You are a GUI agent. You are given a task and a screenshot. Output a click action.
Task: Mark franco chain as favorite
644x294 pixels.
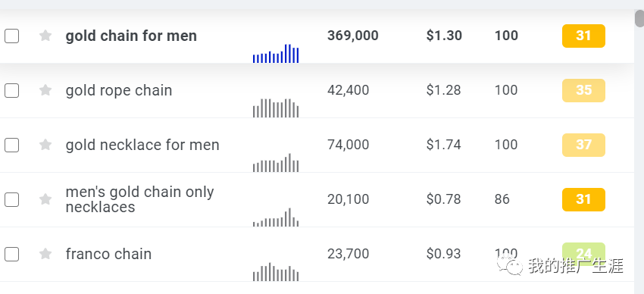tap(45, 254)
